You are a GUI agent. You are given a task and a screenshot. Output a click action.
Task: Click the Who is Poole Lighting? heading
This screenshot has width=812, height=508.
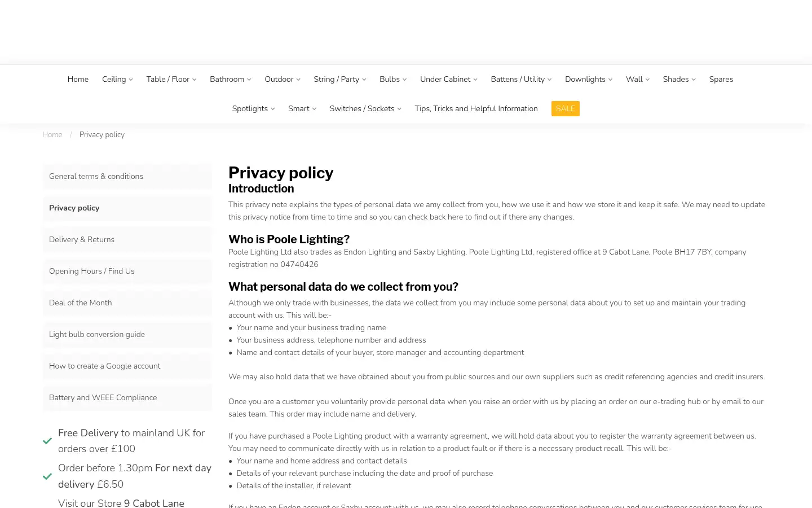(x=289, y=239)
